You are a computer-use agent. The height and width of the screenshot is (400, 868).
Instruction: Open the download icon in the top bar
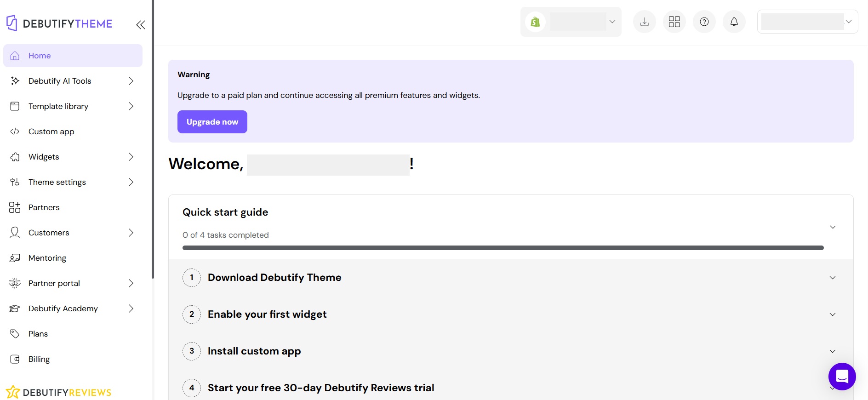pyautogui.click(x=644, y=22)
